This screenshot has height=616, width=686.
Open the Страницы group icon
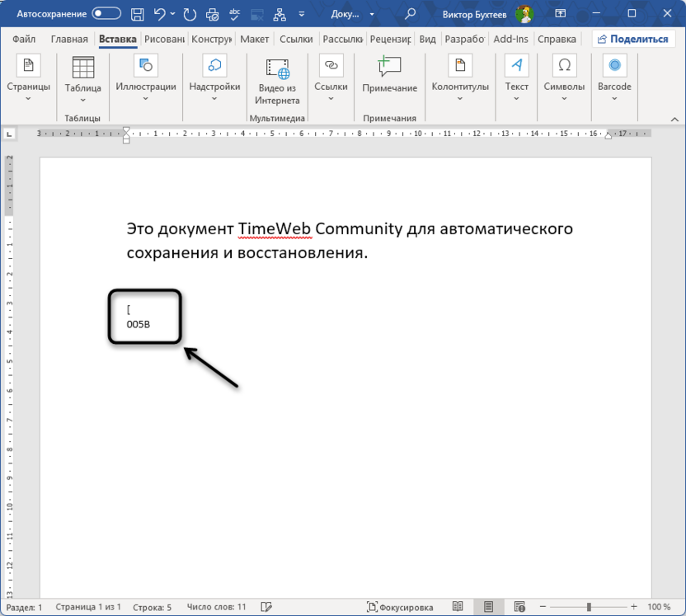point(28,65)
